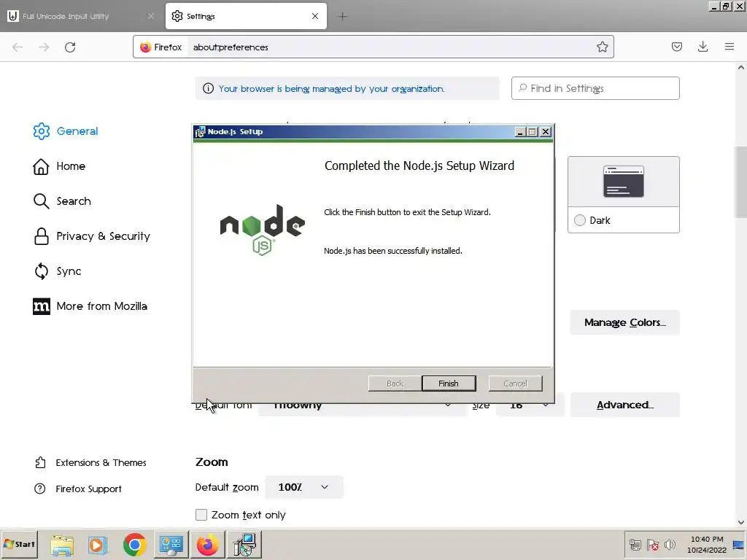Image resolution: width=747 pixels, height=560 pixels.
Task: Open Action Center flag tray icon
Action: click(x=653, y=544)
